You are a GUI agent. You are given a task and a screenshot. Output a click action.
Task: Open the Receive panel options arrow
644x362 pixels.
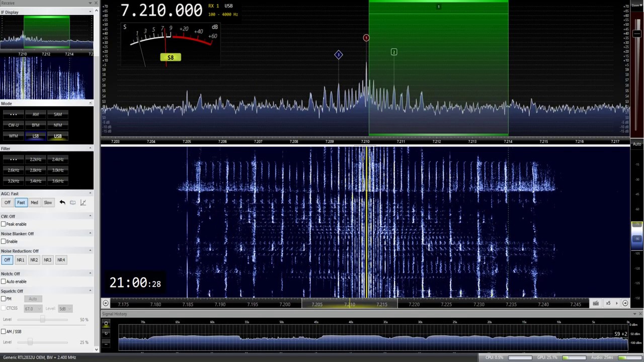click(91, 3)
